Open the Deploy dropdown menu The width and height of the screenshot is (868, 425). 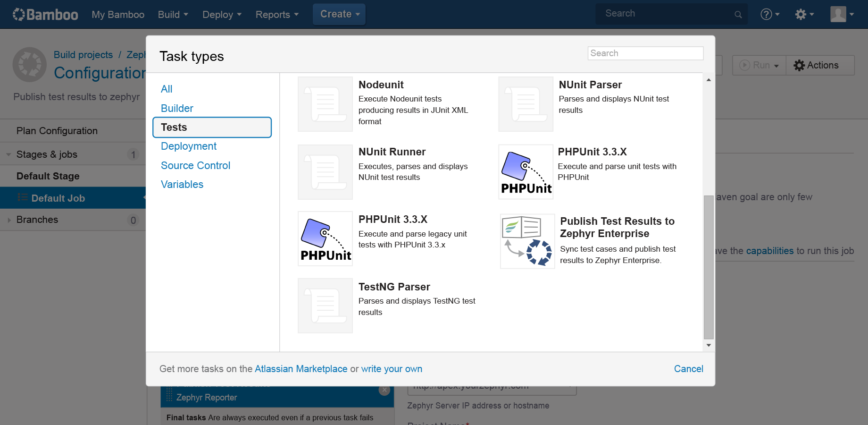click(222, 14)
